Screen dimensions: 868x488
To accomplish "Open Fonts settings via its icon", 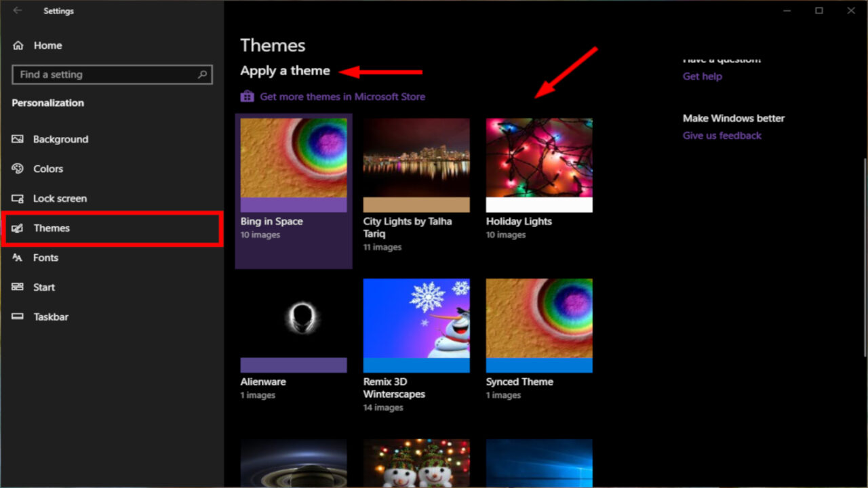I will click(x=19, y=258).
